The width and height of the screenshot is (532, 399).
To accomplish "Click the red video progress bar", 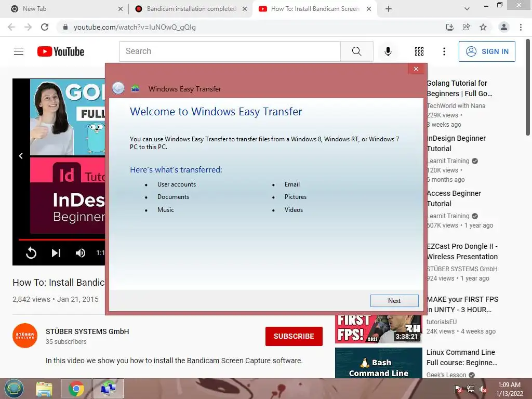I will point(62,240).
